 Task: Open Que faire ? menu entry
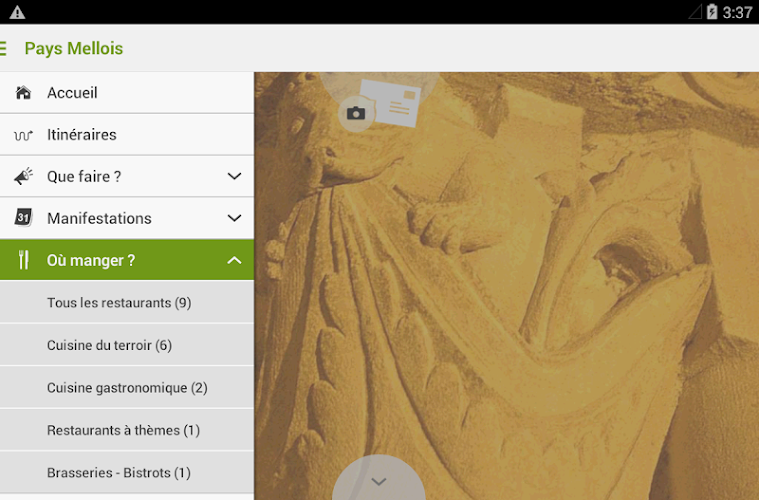click(x=127, y=176)
